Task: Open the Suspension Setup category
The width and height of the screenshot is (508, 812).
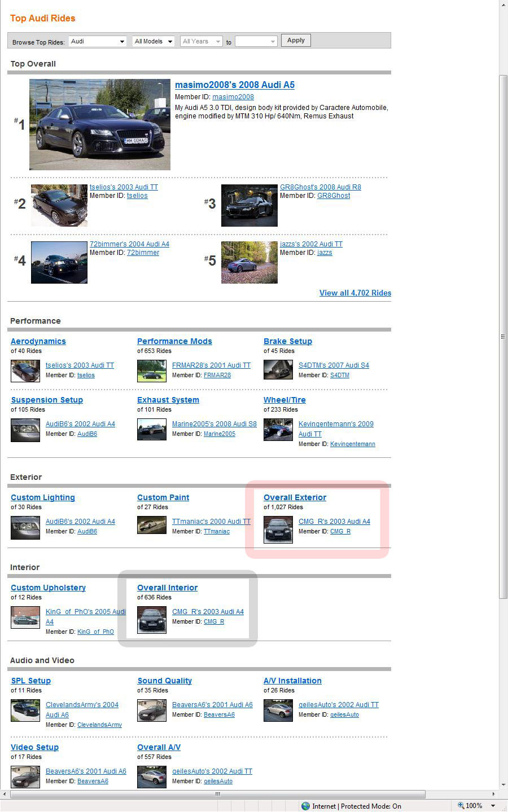Action: click(x=47, y=400)
